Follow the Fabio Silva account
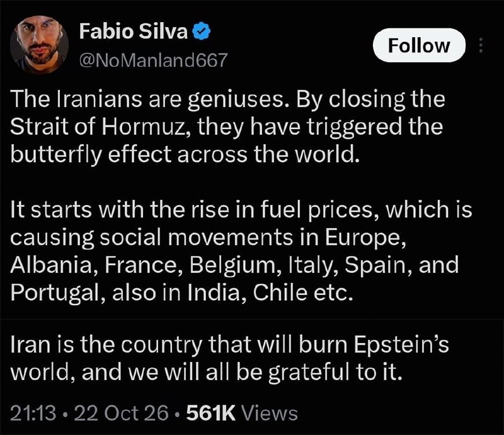Viewport: 504px width, 435px height. tap(419, 45)
